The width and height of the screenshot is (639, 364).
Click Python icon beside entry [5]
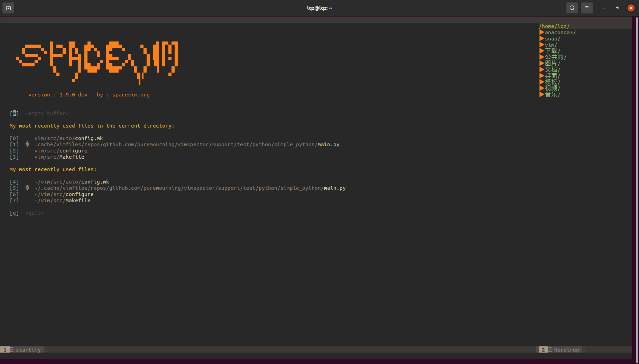27,188
